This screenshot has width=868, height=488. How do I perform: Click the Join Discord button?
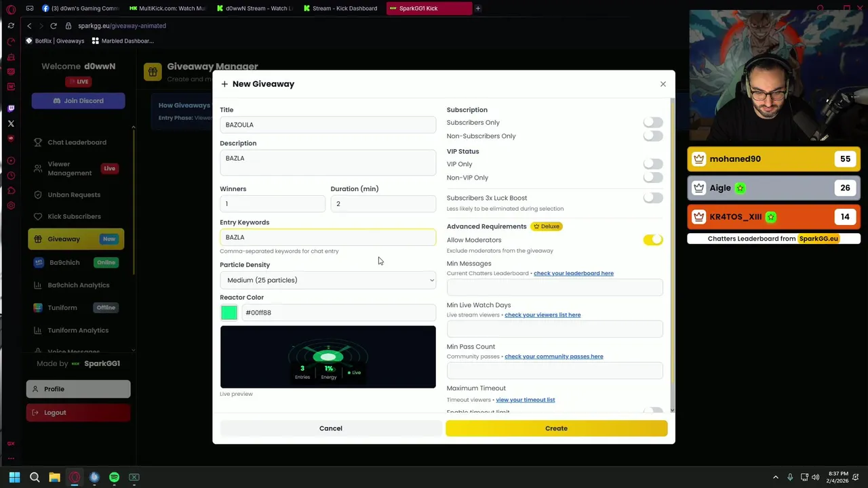[78, 101]
